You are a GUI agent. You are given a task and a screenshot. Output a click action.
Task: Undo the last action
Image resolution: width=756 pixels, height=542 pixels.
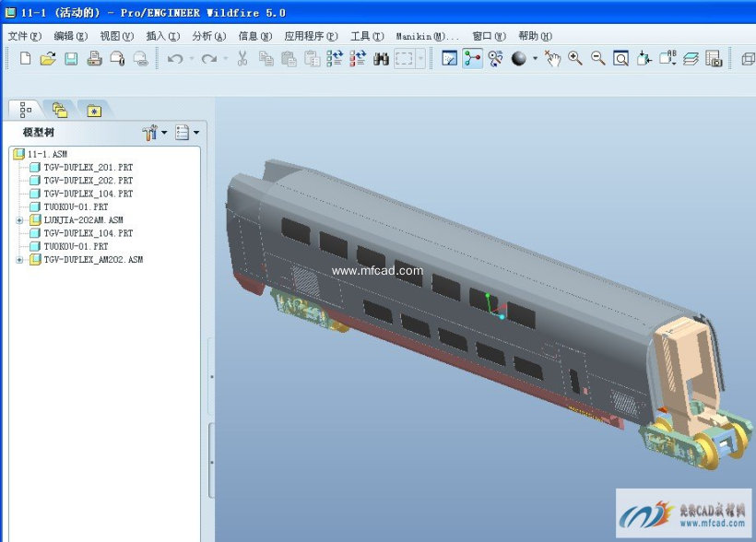(x=175, y=59)
